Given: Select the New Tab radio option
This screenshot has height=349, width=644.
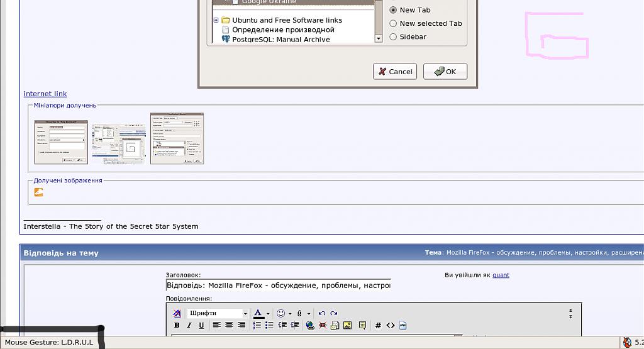Looking at the screenshot, I should point(394,10).
